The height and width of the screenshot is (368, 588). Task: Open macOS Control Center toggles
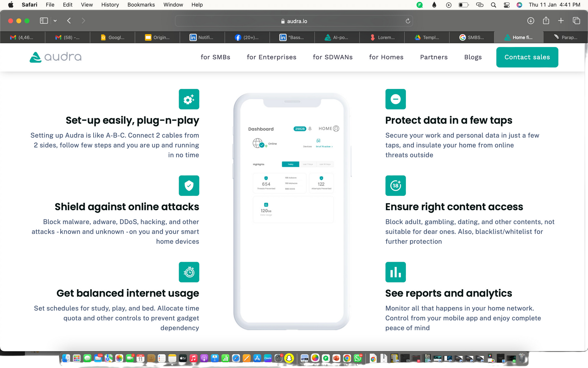click(507, 5)
